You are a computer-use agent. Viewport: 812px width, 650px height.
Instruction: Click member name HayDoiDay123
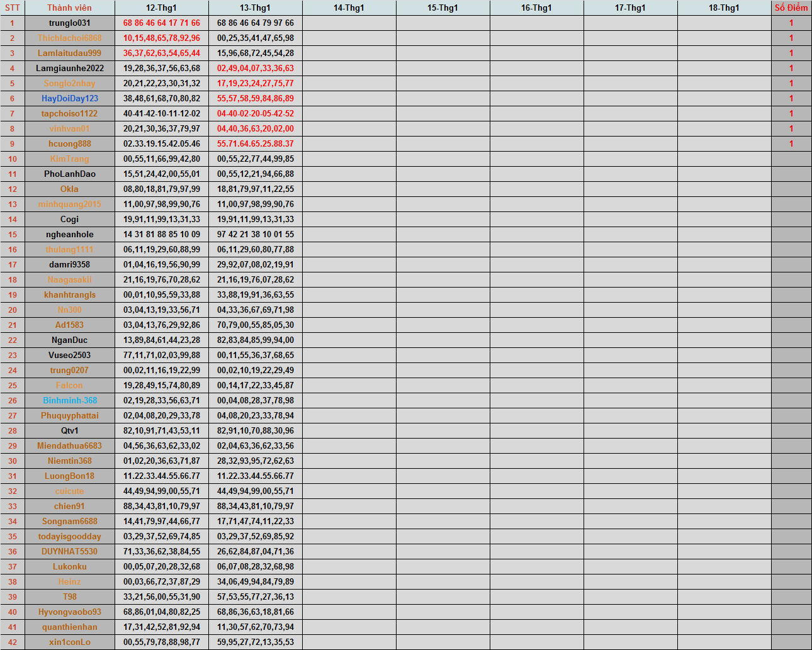(69, 98)
